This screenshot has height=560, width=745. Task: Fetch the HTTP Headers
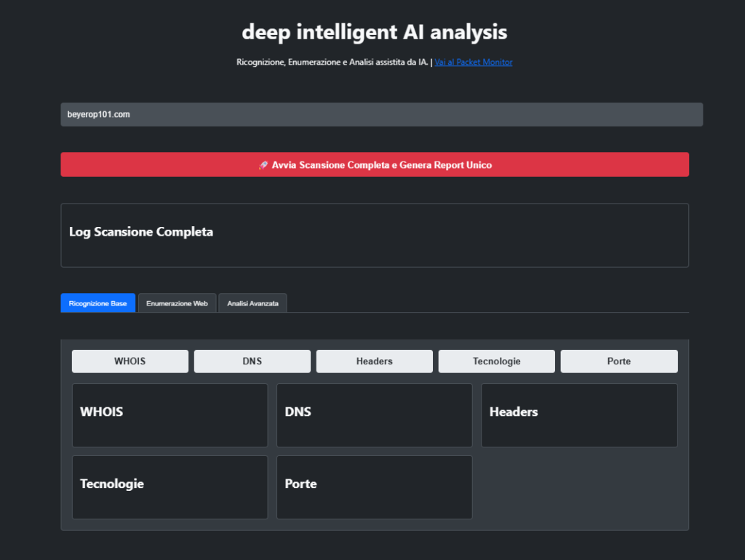tap(374, 361)
